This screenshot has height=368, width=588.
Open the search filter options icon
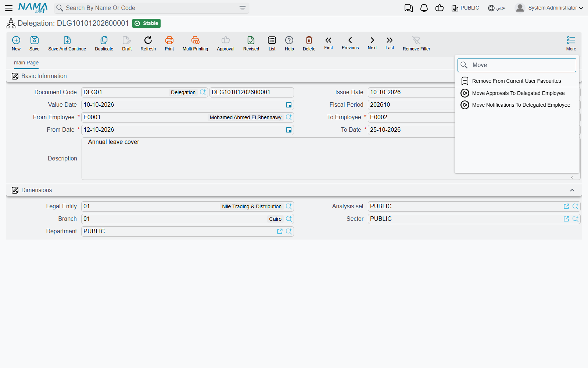pyautogui.click(x=243, y=8)
